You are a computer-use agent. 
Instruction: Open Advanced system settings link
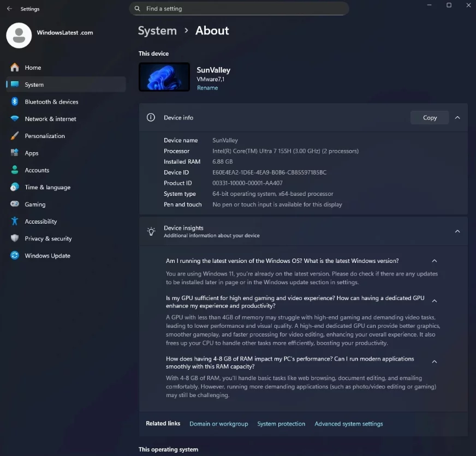click(x=348, y=423)
